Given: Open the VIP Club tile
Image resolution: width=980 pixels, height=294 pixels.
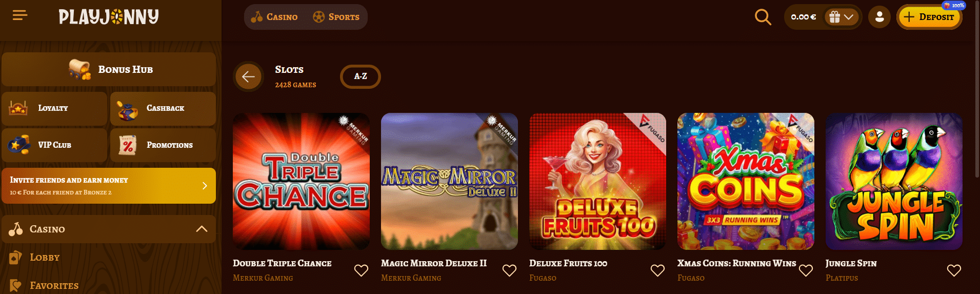Looking at the screenshot, I should (54, 145).
